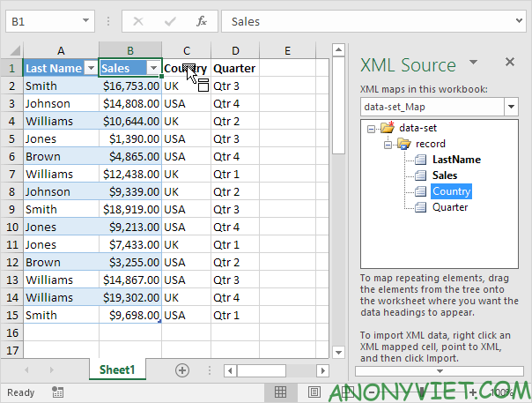Click the Cancel X icon in formula bar

[x=137, y=20]
